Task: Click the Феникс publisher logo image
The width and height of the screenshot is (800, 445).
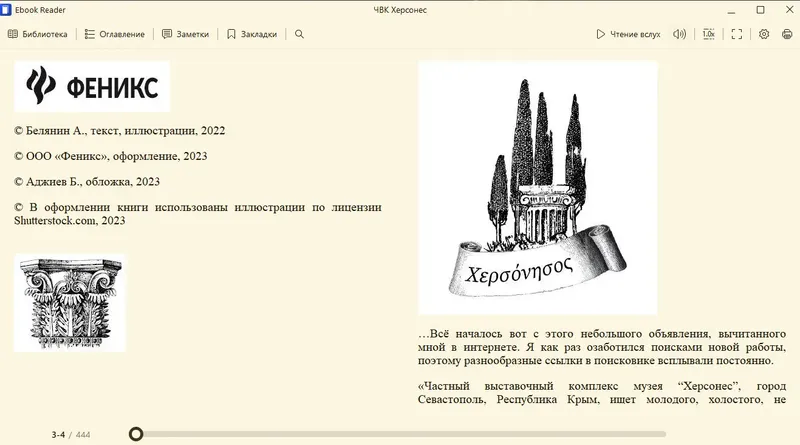Action: (92, 86)
